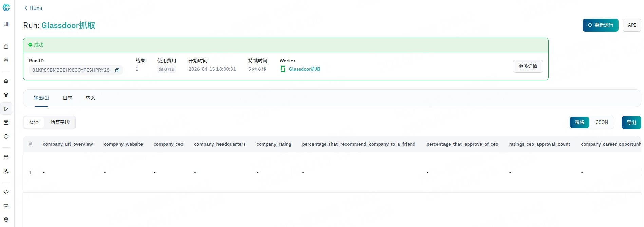Select the 所有字段 all fields view
644x227 pixels.
click(60, 122)
